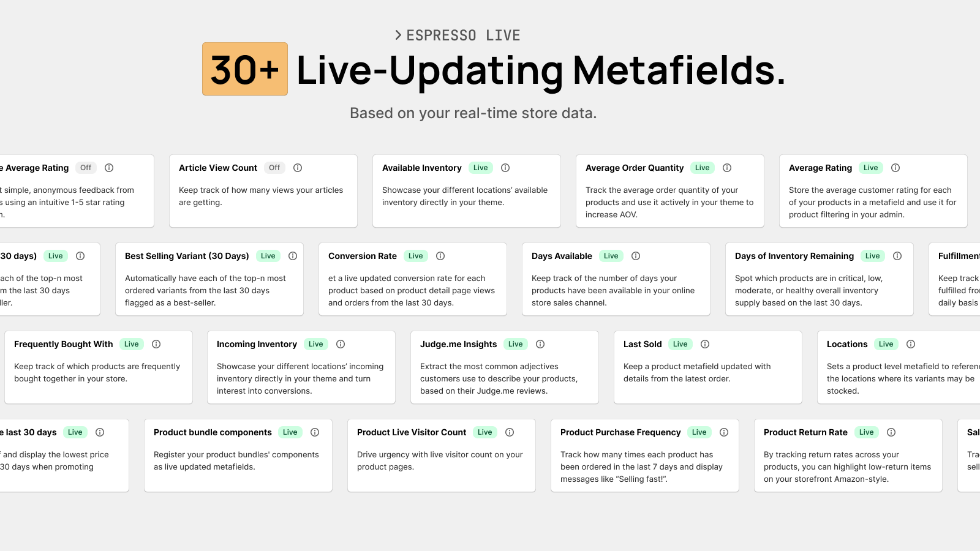Image resolution: width=980 pixels, height=551 pixels.
Task: Click info icon next to Product Return Rate
Action: tap(891, 432)
